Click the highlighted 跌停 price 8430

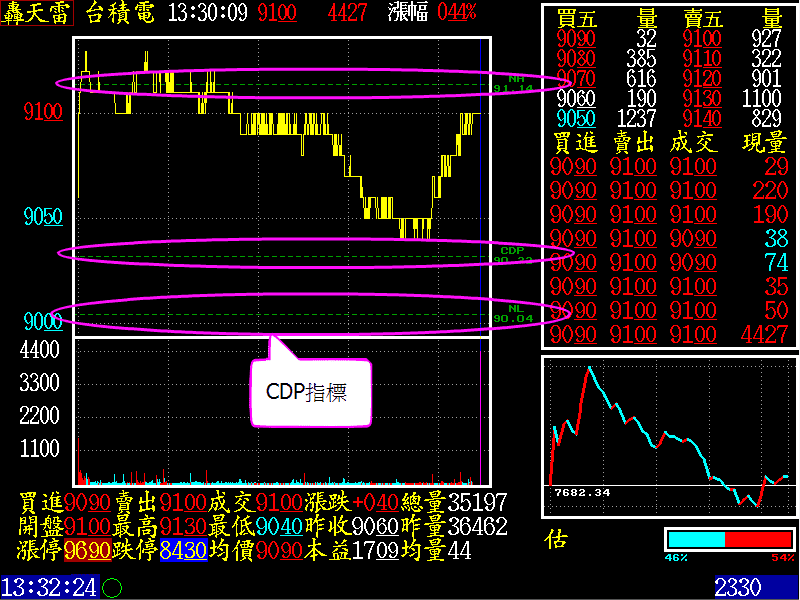coord(182,551)
